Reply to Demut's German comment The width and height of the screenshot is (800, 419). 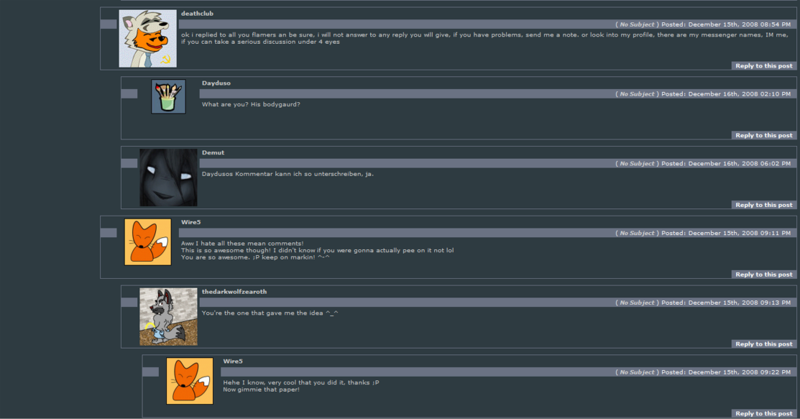[764, 205]
